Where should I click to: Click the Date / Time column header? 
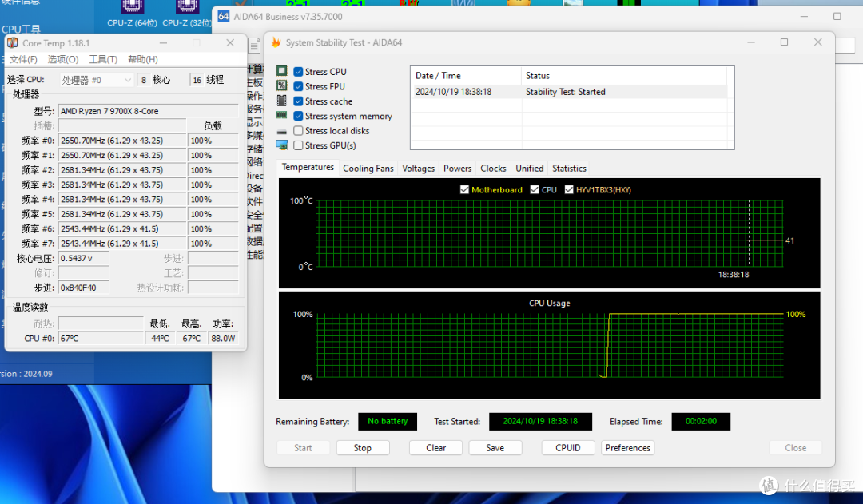466,75
